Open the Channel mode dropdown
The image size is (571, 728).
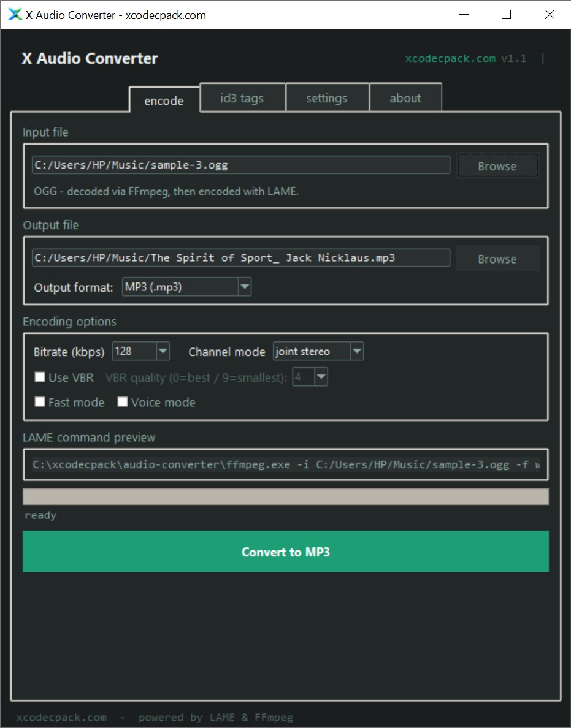click(357, 351)
